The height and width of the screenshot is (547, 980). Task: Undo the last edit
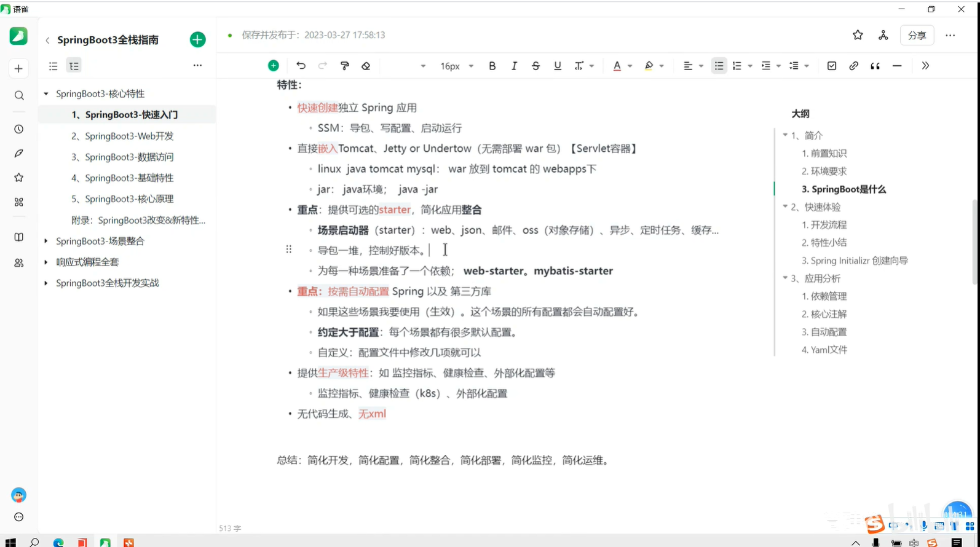pos(301,66)
